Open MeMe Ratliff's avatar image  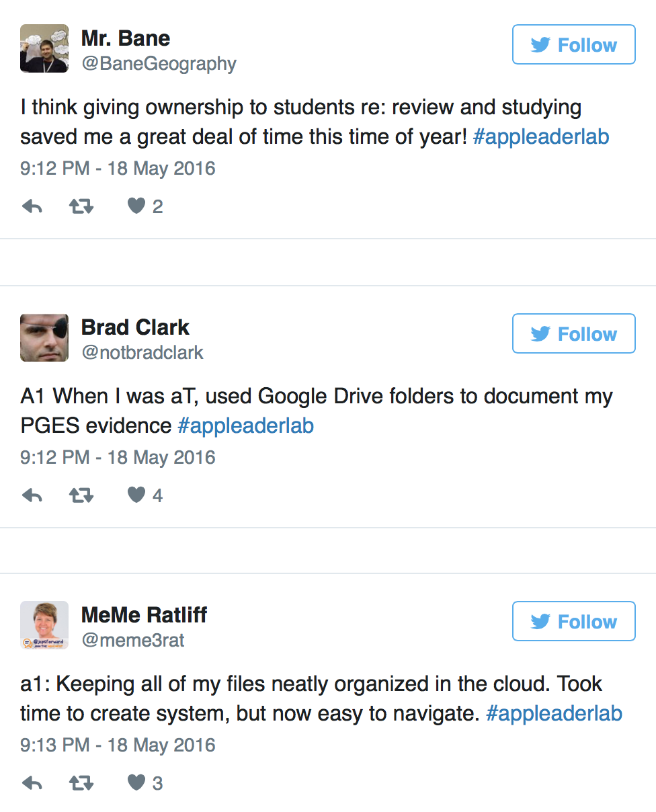(x=44, y=625)
